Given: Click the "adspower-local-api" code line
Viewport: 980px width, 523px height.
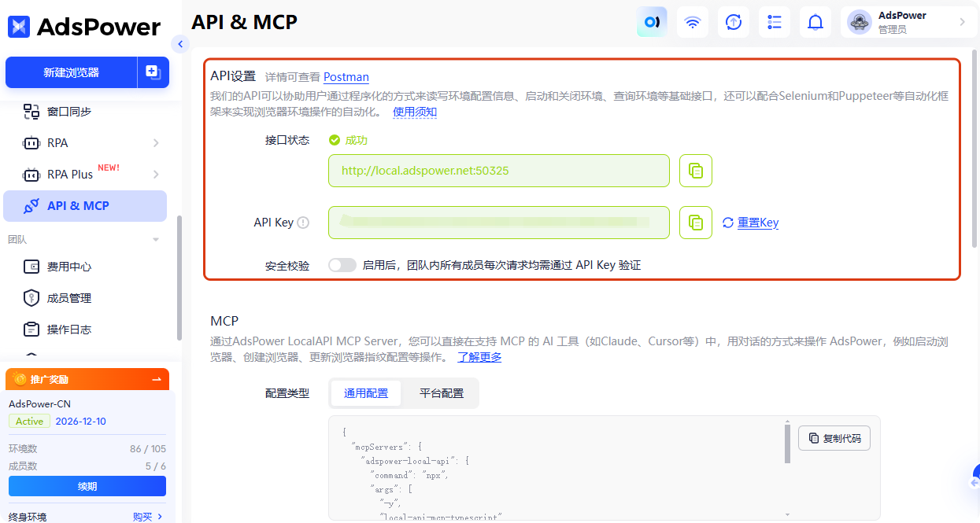Looking at the screenshot, I should pos(414,461).
